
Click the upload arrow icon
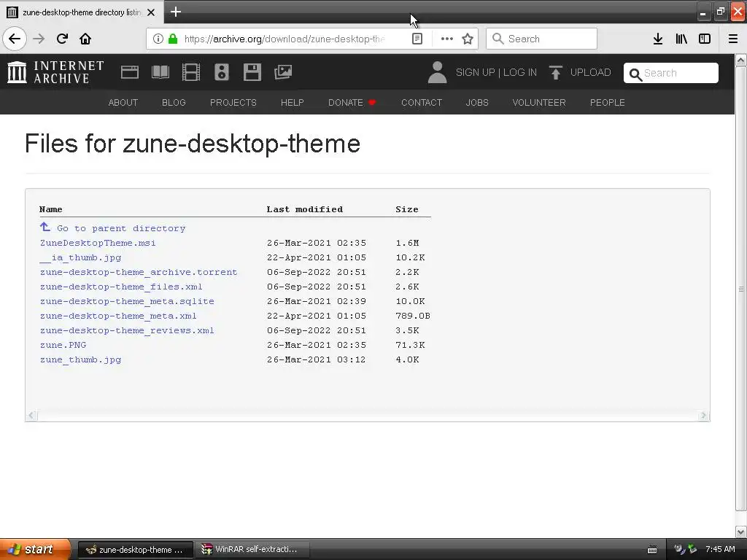(x=555, y=72)
